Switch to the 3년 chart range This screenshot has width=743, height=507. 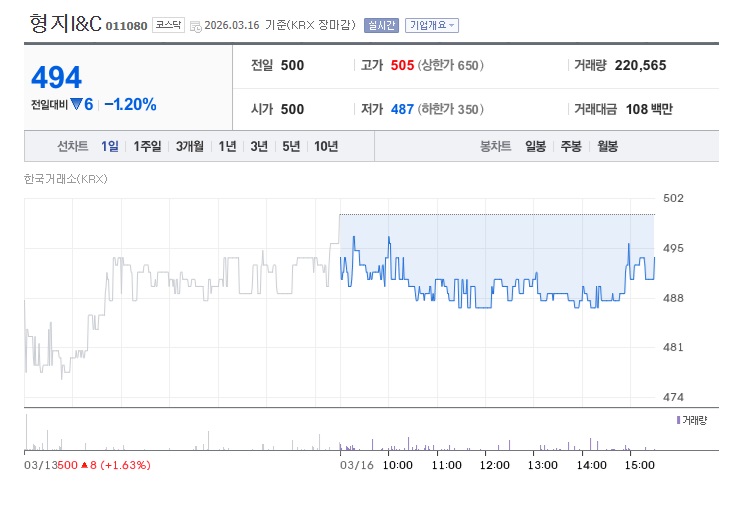click(x=259, y=146)
